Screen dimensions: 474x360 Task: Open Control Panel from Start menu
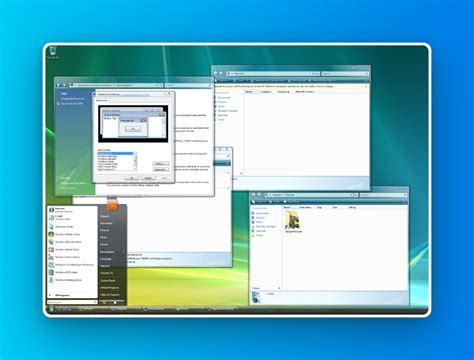pyautogui.click(x=108, y=281)
